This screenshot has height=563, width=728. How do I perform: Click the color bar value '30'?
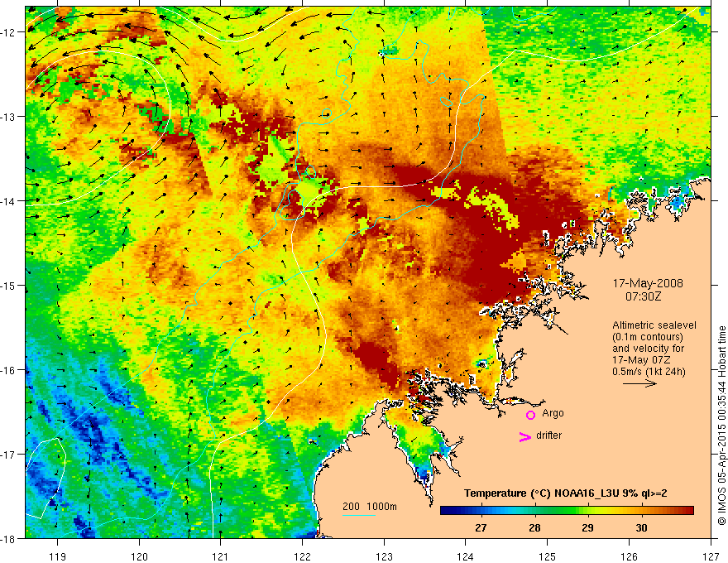pos(641,528)
